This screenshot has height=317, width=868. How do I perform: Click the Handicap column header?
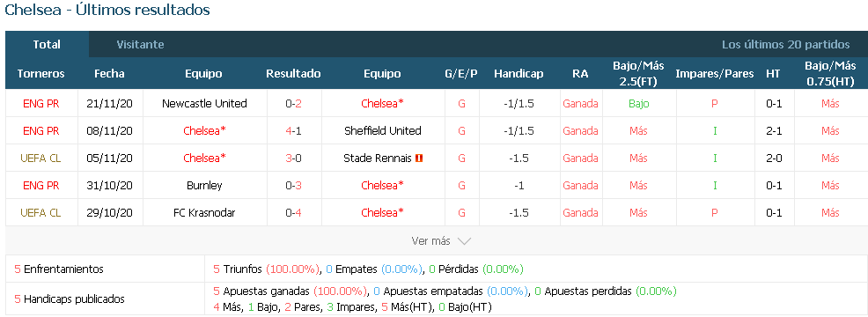(x=519, y=74)
